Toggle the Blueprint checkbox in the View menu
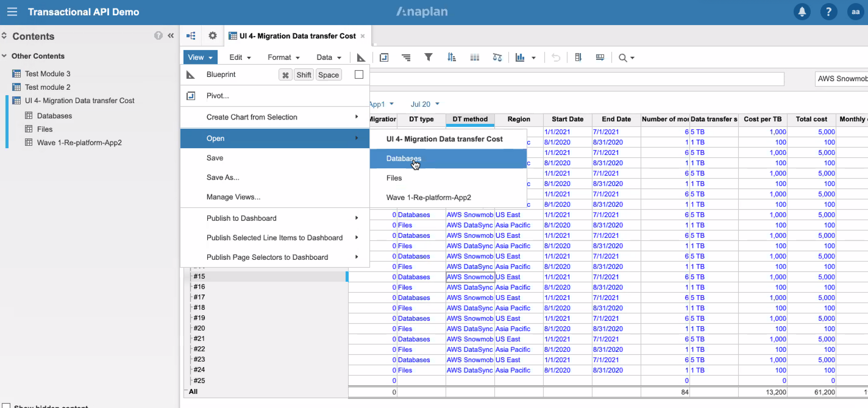 click(359, 74)
